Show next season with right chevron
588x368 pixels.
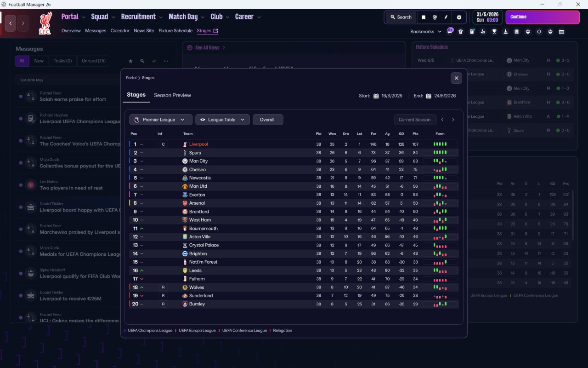[453, 120]
